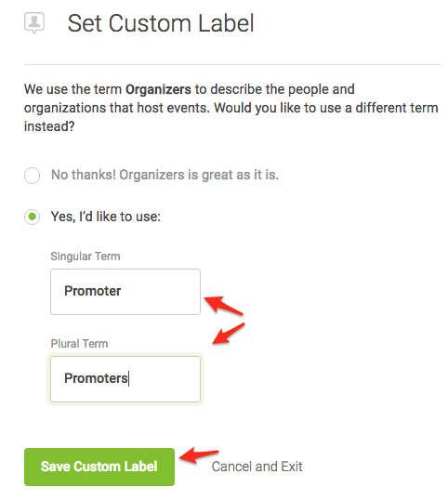Click the Save Custom Label button

[99, 467]
